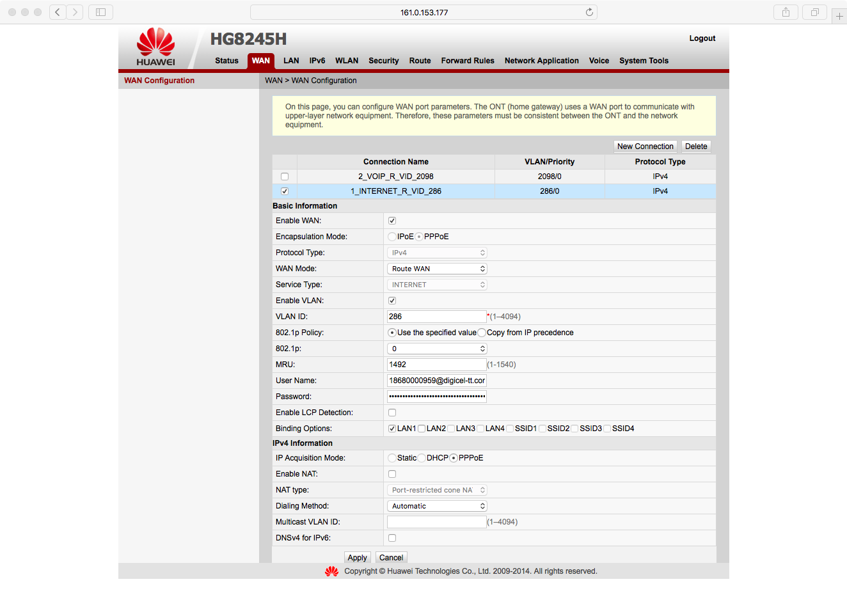Open the Dialing Method dropdown
847x616 pixels.
tap(437, 506)
